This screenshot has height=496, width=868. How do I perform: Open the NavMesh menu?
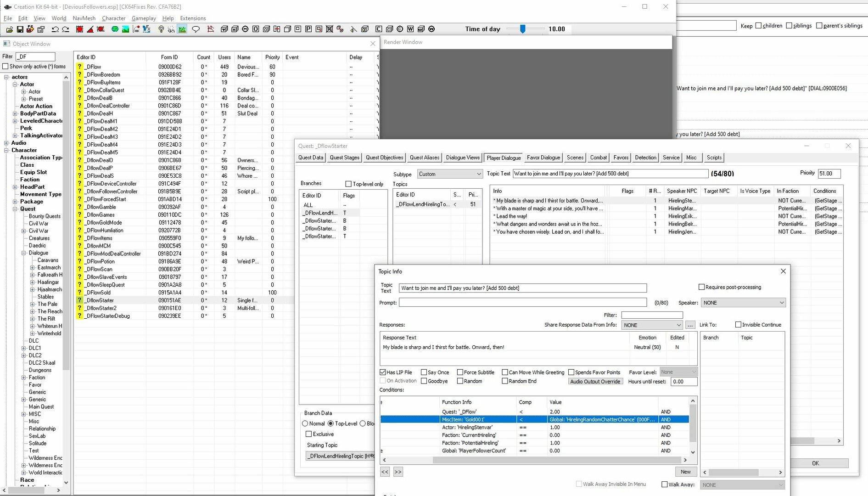[x=84, y=18]
